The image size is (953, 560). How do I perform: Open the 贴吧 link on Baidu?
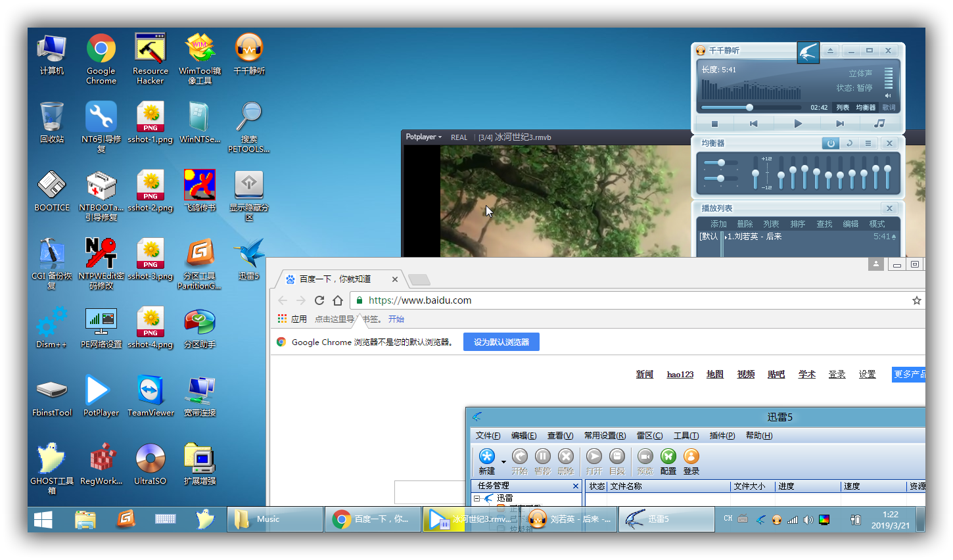coord(776,374)
